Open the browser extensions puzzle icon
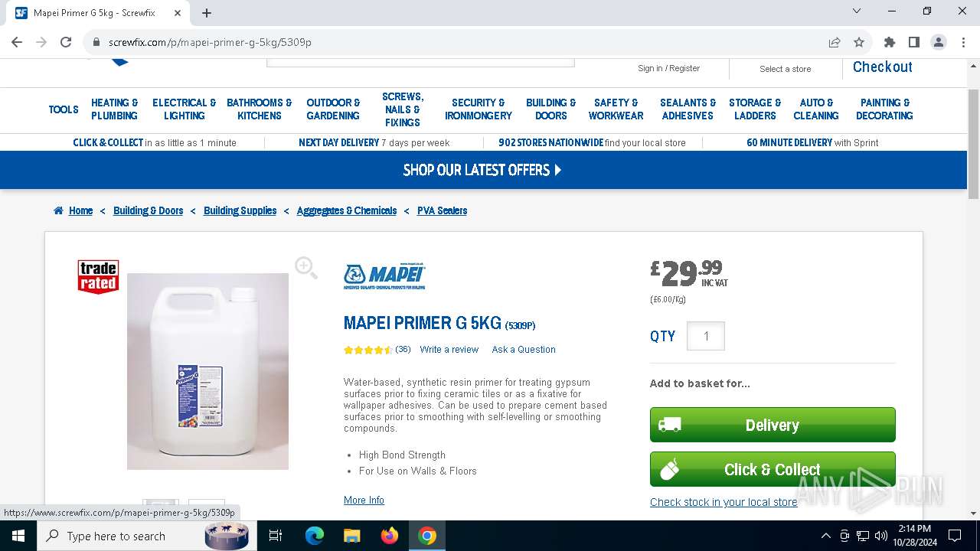Viewport: 980px width, 551px height. pyautogui.click(x=889, y=42)
